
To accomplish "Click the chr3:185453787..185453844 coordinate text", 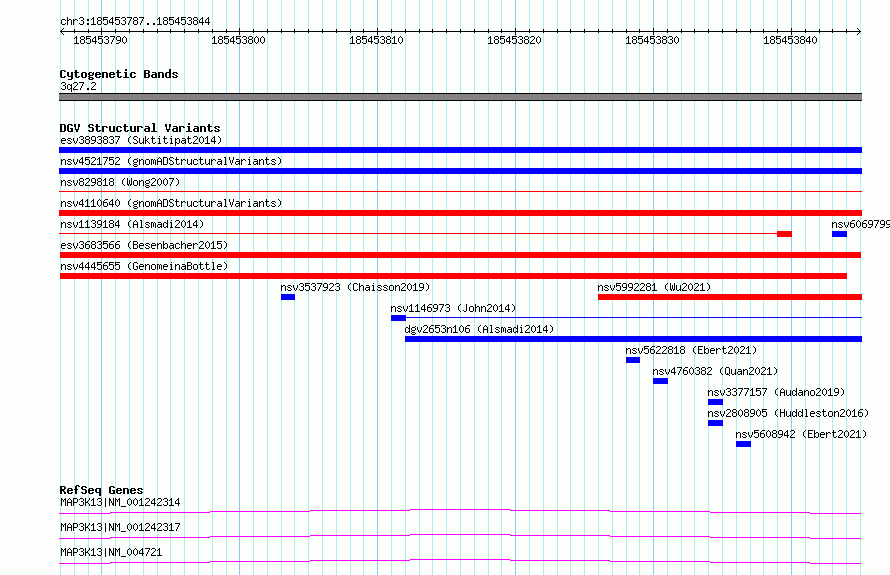I will coord(135,21).
